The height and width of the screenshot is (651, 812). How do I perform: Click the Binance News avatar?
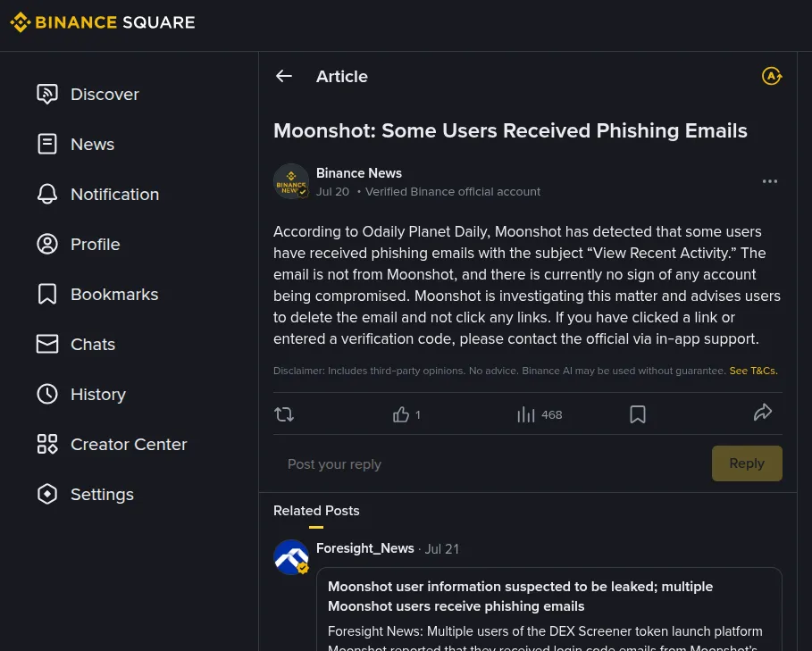coord(291,181)
